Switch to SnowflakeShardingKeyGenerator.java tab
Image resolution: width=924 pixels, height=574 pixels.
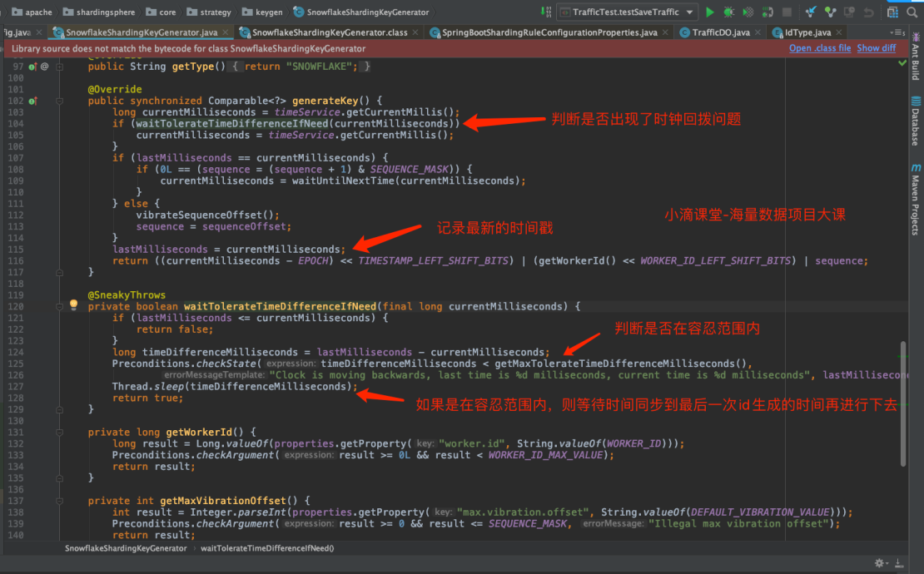142,32
